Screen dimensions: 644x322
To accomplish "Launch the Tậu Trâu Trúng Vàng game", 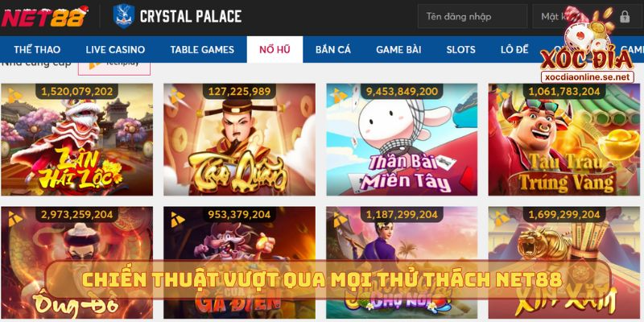I will [x=564, y=139].
